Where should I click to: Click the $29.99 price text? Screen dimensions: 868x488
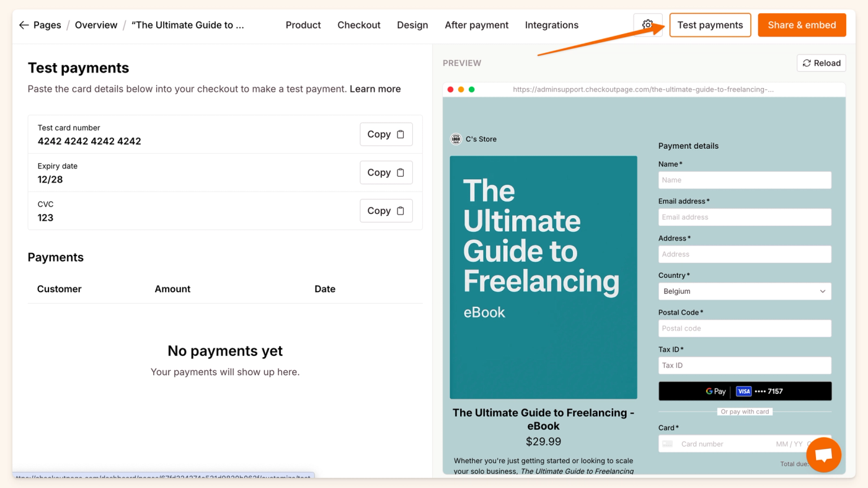coord(543,441)
